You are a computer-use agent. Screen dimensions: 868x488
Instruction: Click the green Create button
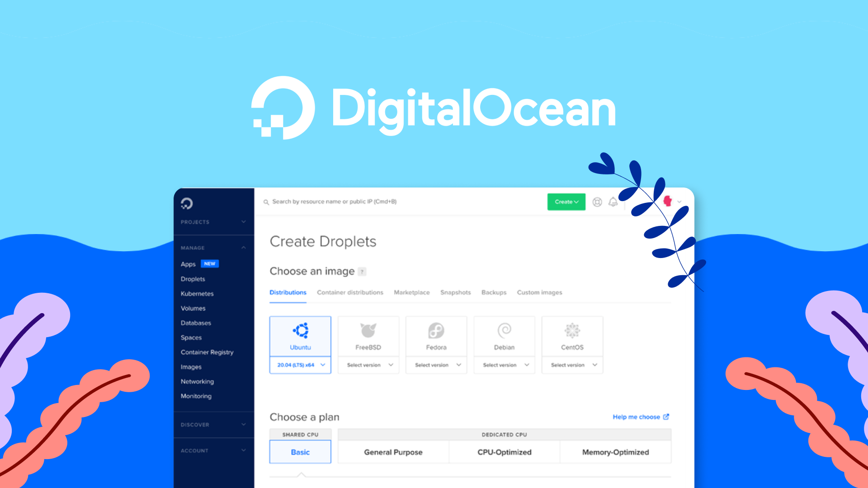pyautogui.click(x=565, y=202)
